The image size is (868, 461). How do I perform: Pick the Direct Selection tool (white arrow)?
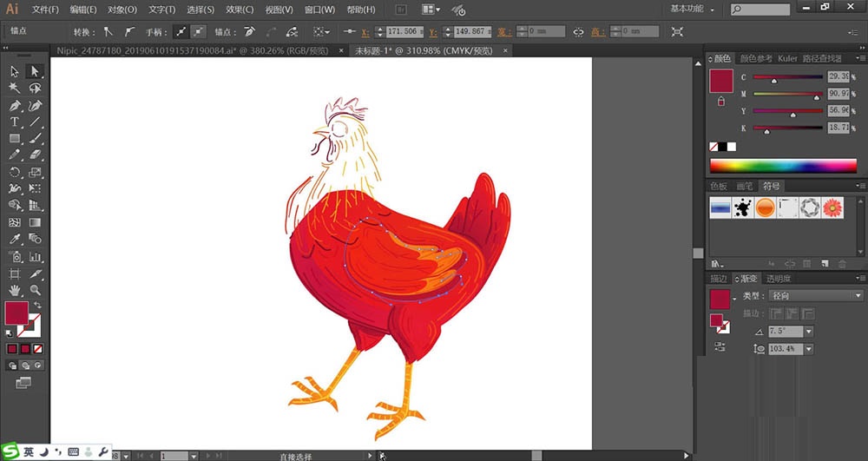36,71
